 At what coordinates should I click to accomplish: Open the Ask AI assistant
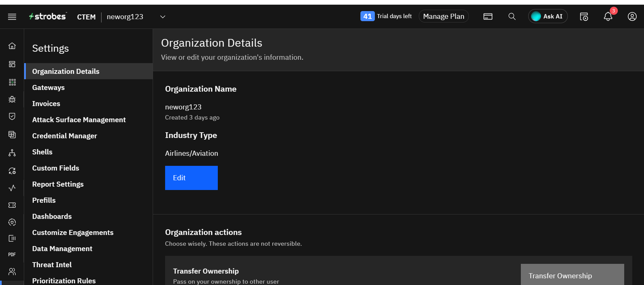(x=548, y=16)
